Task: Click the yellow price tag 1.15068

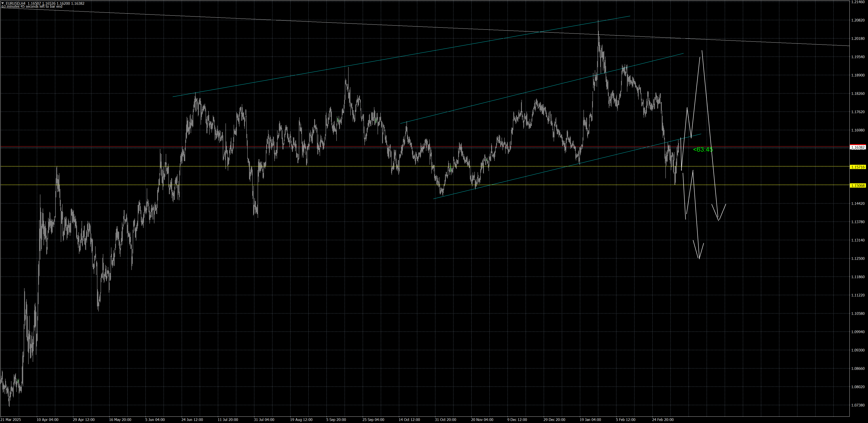Action: pyautogui.click(x=858, y=186)
